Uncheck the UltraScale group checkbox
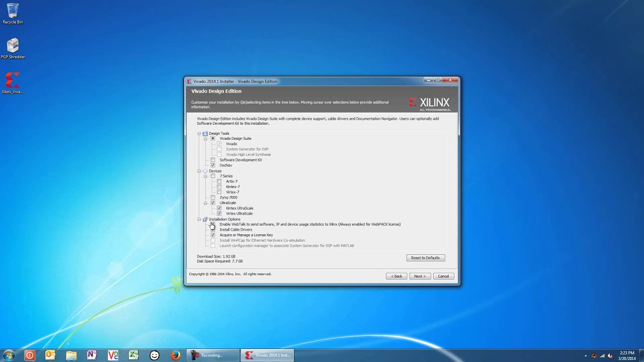The image size is (644, 362). 213,203
